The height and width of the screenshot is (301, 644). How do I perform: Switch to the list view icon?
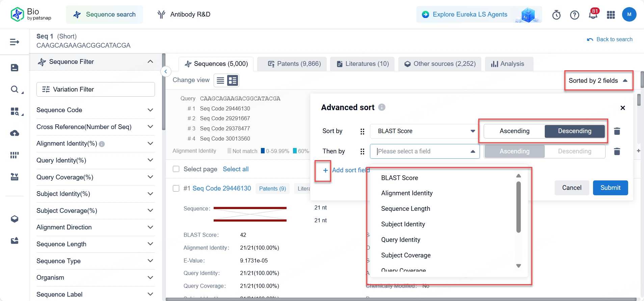[x=220, y=80]
